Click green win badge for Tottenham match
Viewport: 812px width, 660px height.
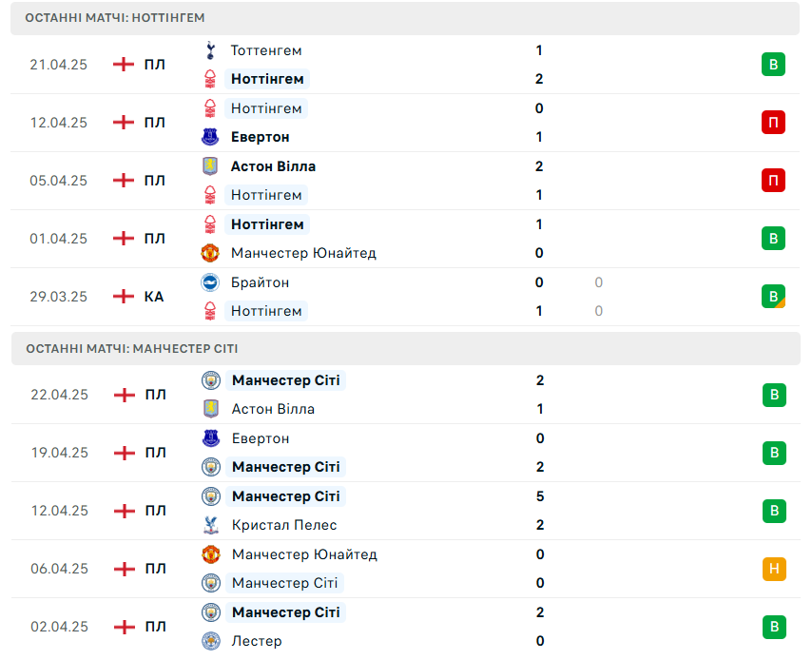click(x=773, y=65)
